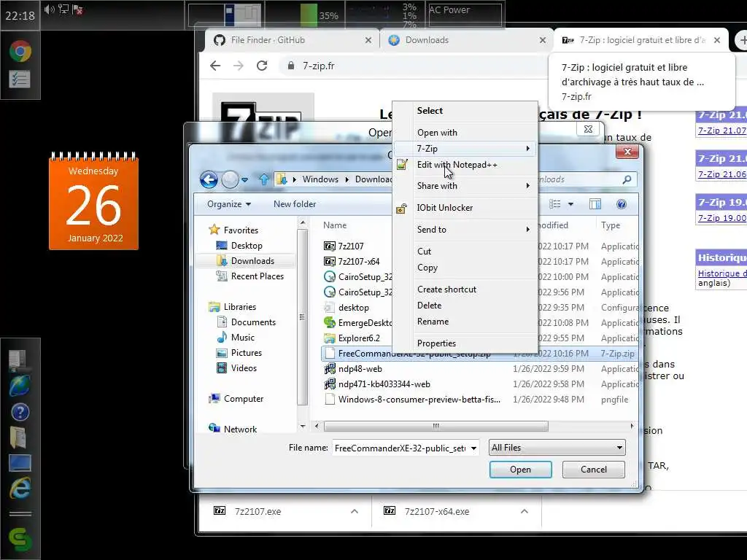Choose Cut in context menu
The width and height of the screenshot is (747, 560).
coord(465,252)
